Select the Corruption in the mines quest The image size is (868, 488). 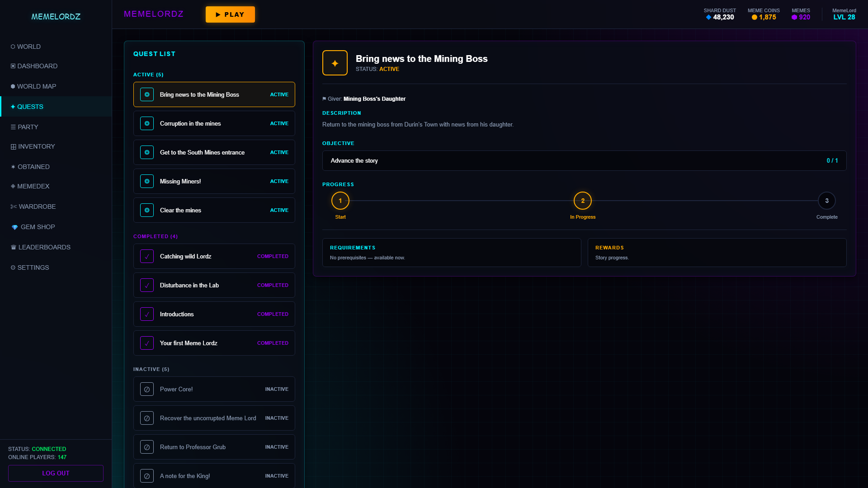[x=214, y=123]
